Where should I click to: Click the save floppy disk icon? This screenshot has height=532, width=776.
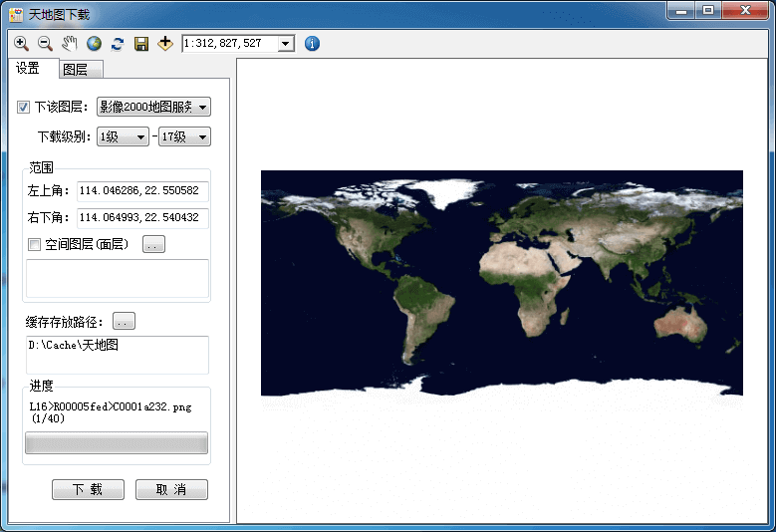141,44
